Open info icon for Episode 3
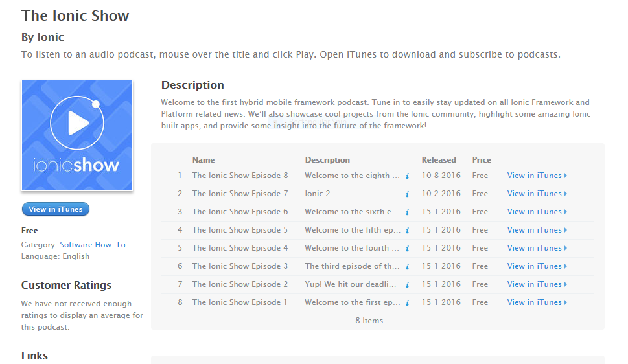 click(407, 266)
